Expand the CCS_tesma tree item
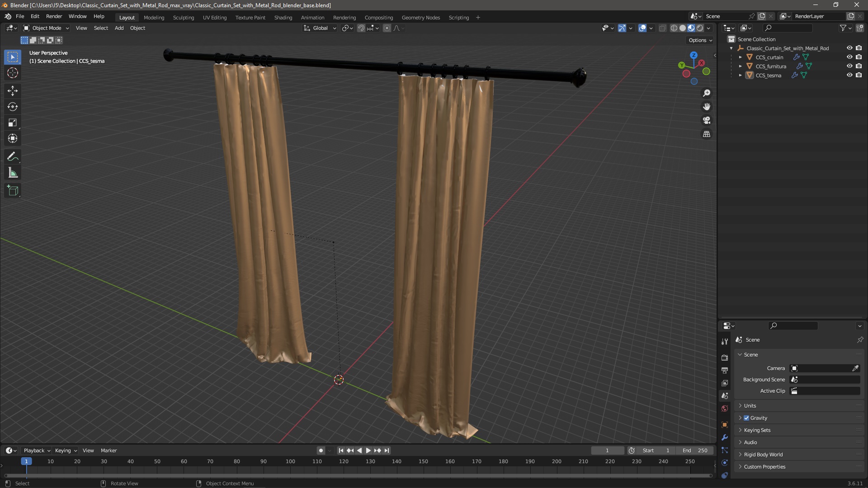The image size is (868, 488). click(x=740, y=75)
